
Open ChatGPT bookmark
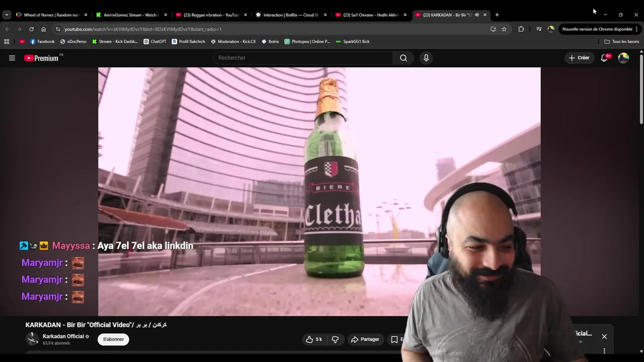coord(155,42)
